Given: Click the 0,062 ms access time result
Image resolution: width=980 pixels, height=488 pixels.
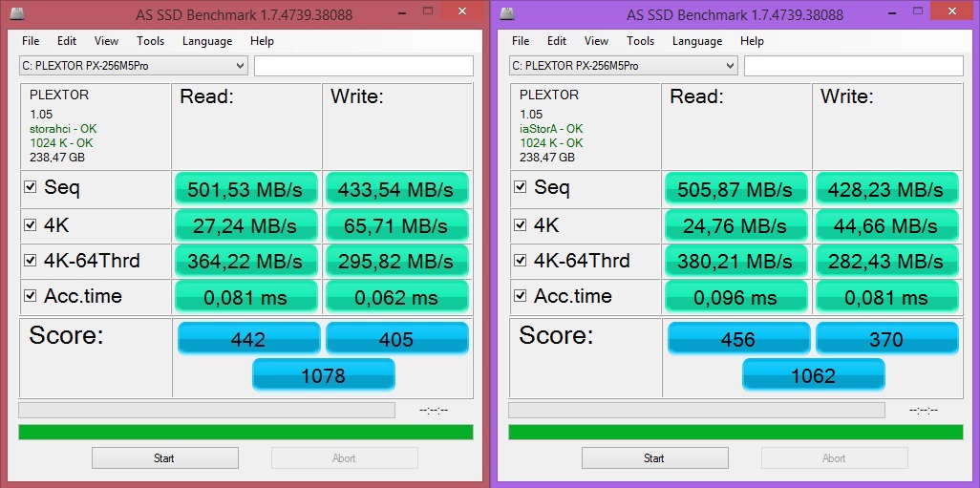Looking at the screenshot, I should (x=397, y=297).
